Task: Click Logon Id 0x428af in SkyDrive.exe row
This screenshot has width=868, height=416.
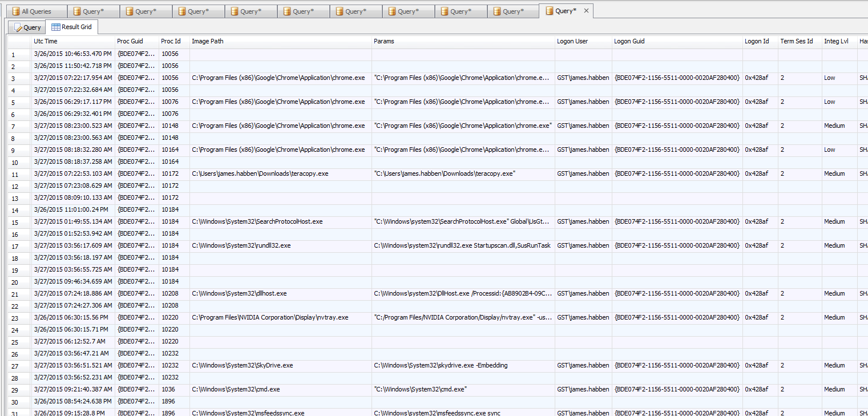Action: 760,365
